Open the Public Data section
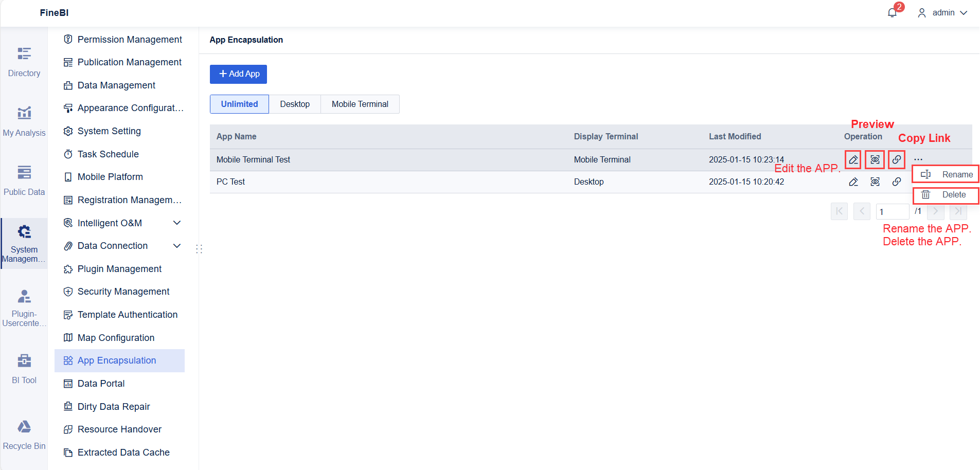The image size is (980, 470). (24, 181)
